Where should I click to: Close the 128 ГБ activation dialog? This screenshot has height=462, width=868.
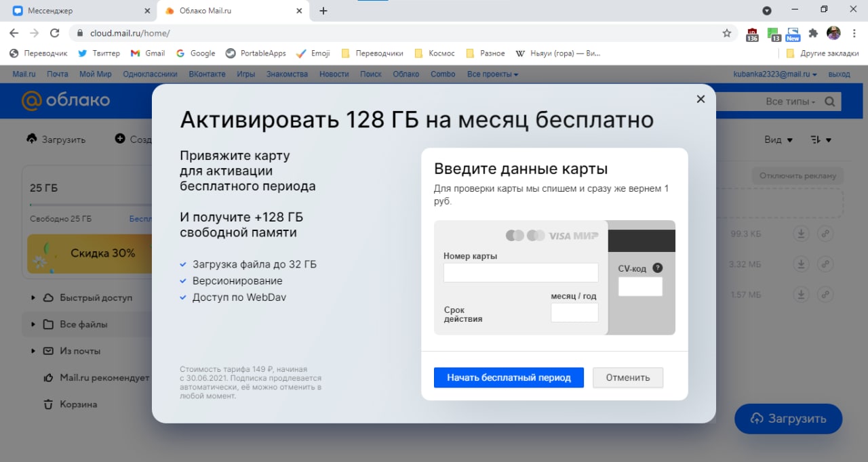(x=701, y=99)
